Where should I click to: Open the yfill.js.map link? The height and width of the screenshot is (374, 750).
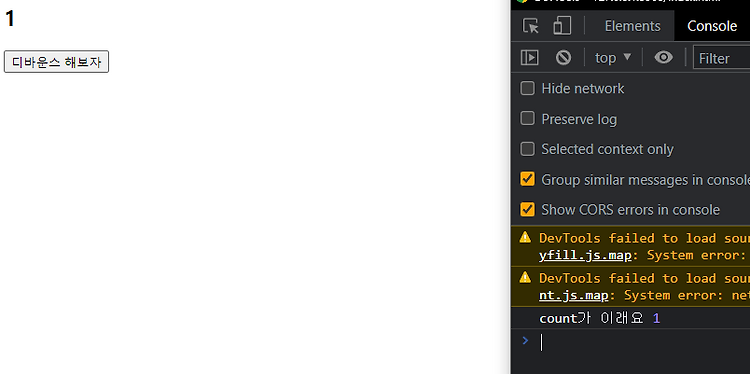585,255
